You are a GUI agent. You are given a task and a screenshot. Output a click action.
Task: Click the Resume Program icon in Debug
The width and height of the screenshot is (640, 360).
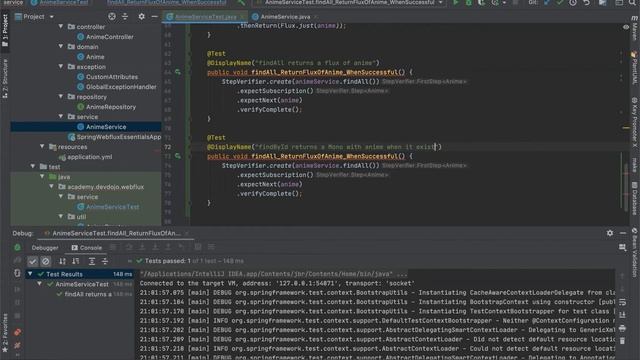coord(17,289)
